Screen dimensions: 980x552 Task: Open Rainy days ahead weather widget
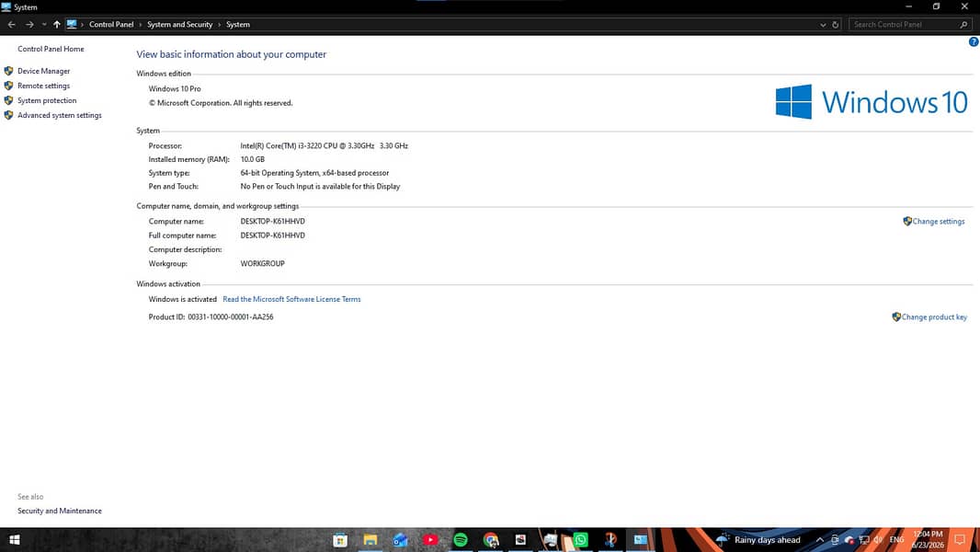pyautogui.click(x=758, y=540)
